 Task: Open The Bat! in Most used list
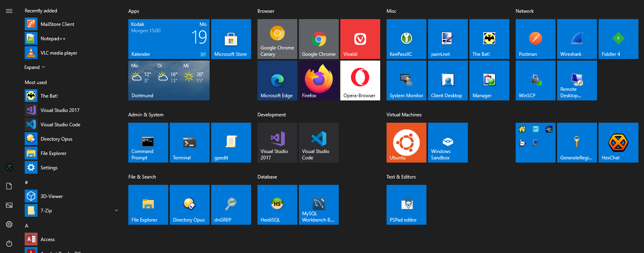(x=72, y=96)
